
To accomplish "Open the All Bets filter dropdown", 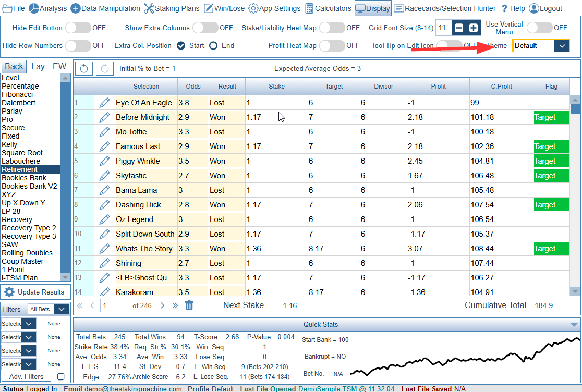I will pos(62,309).
